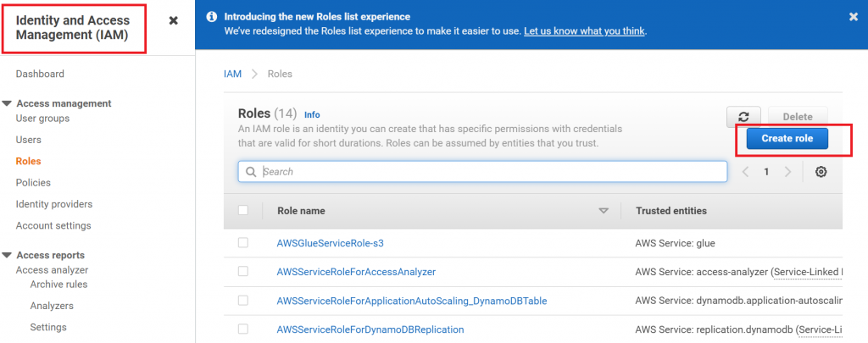Collapse the Access reports section
Viewport: 868px width, 343px height.
7,255
